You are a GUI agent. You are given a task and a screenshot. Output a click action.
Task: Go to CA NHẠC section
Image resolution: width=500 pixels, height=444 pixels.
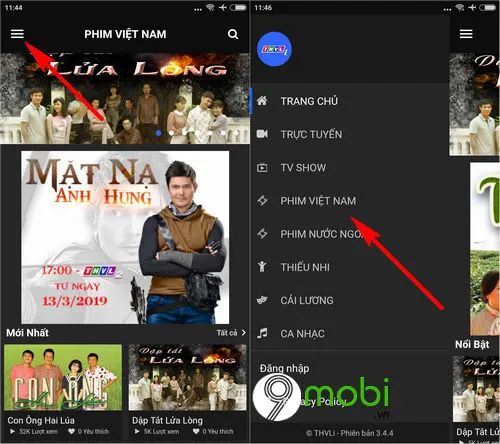(350, 333)
